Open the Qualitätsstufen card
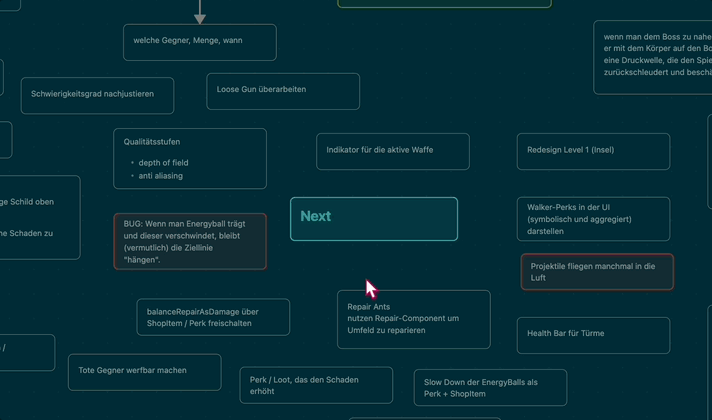This screenshot has width=712, height=420. [190, 158]
